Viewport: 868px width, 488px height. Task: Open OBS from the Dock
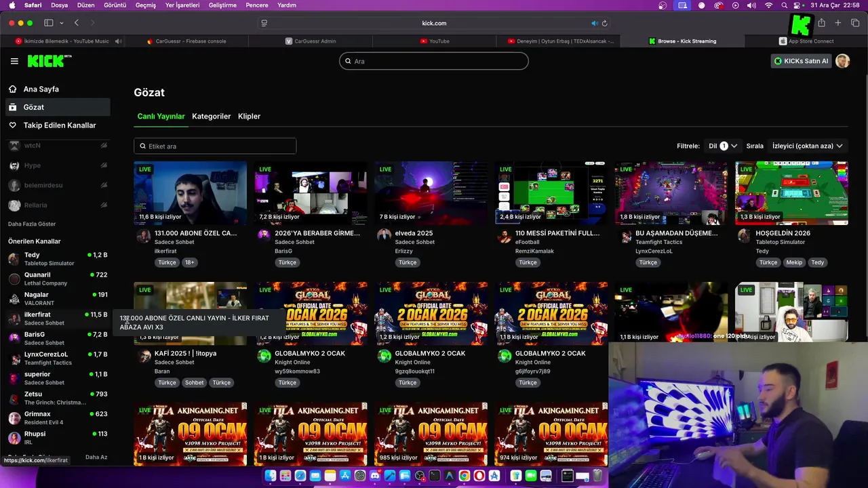point(420,476)
